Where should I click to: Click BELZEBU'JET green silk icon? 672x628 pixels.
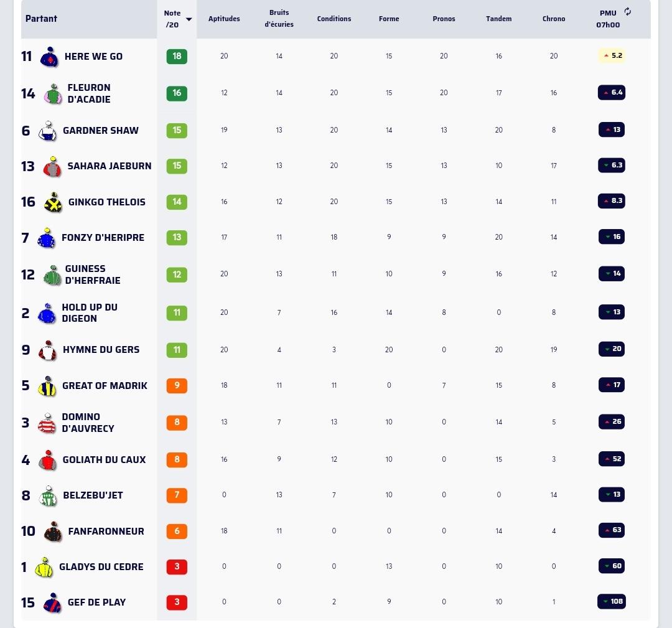click(x=47, y=495)
